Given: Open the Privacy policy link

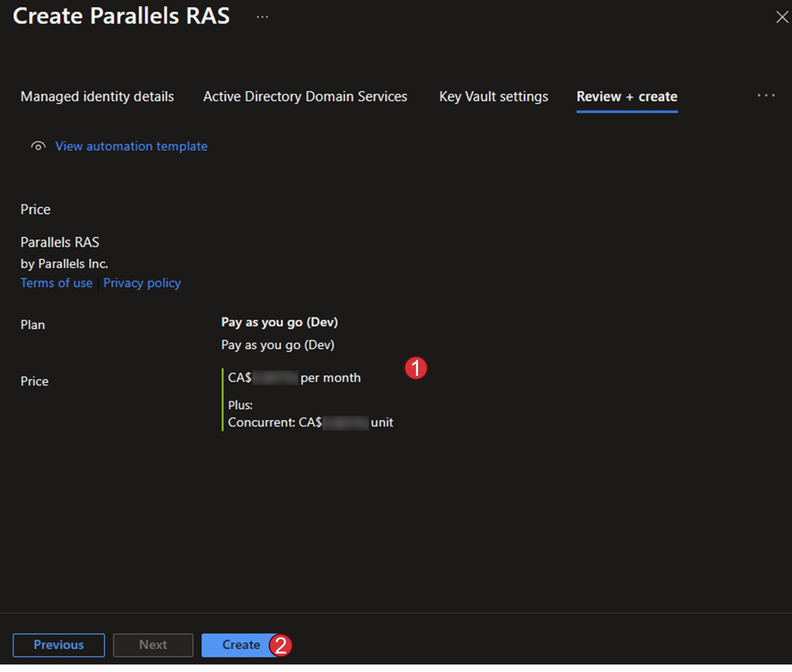Looking at the screenshot, I should pos(142,283).
